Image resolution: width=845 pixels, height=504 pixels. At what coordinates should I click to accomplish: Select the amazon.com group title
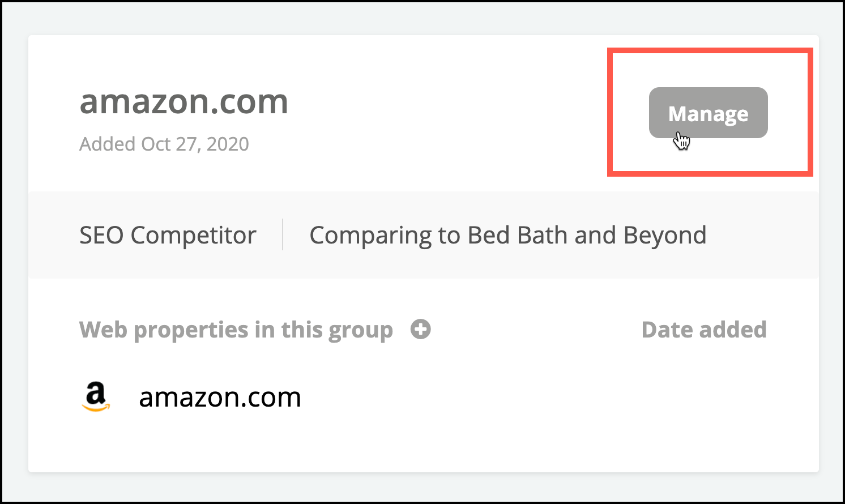[184, 102]
